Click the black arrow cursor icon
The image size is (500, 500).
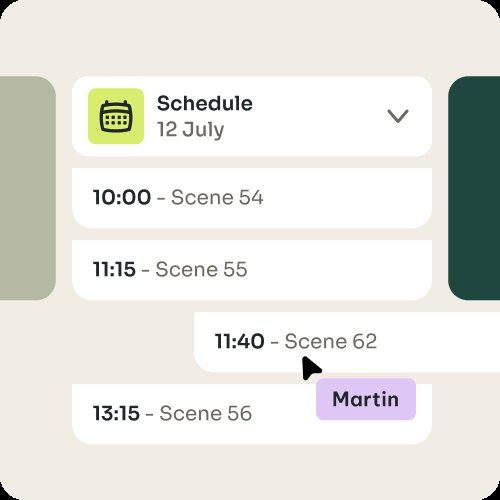(x=311, y=368)
